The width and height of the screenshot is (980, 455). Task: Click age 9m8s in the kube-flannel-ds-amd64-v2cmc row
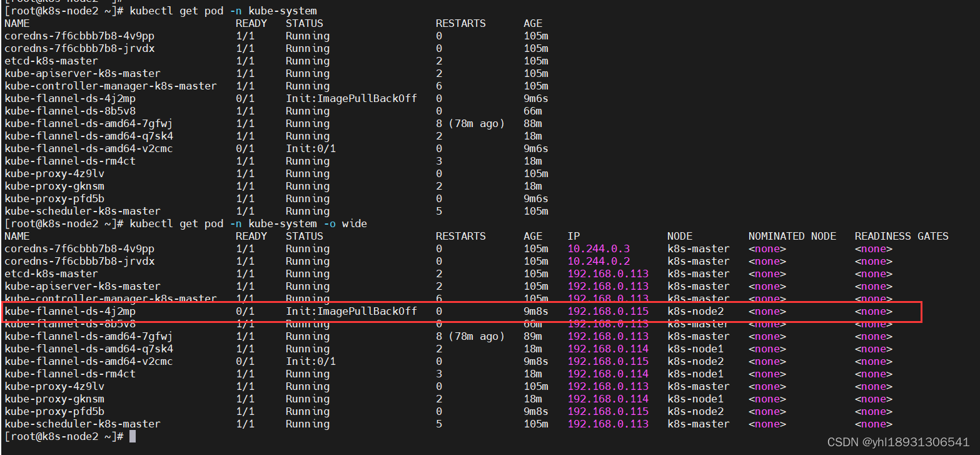536,361
